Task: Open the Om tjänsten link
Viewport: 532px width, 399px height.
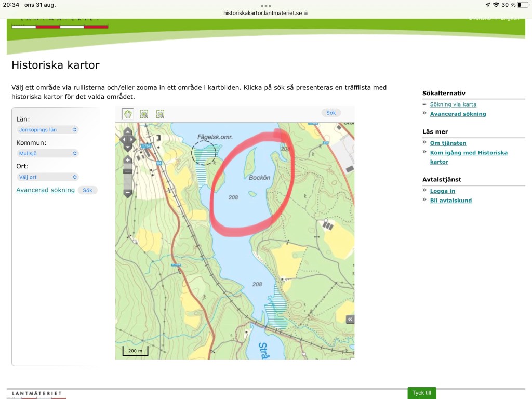Action: (x=448, y=143)
